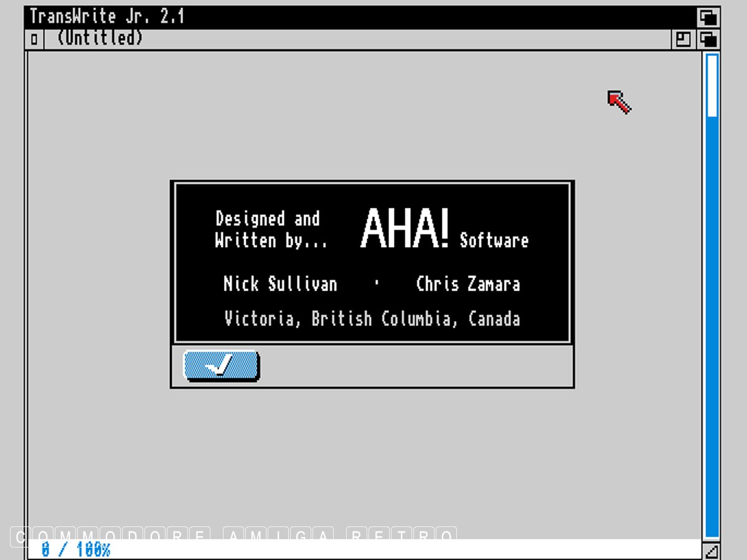Click the name Nick Sullivan

[x=280, y=284]
